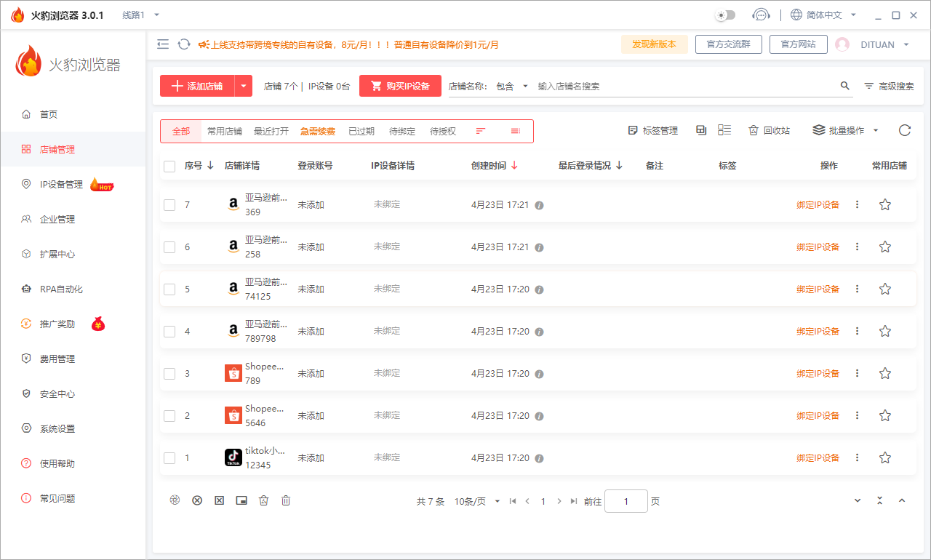
Task: Bind IP device for shop Shopee 789
Action: pyautogui.click(x=818, y=373)
